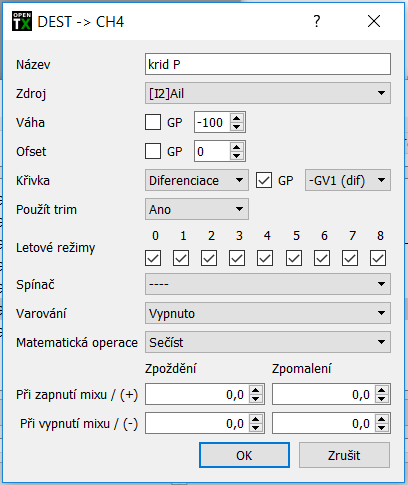Open the Zdroj source dropdown

(268, 93)
